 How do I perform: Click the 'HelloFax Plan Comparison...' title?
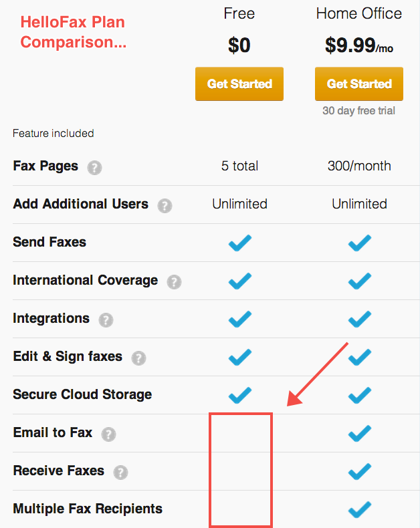(x=73, y=32)
